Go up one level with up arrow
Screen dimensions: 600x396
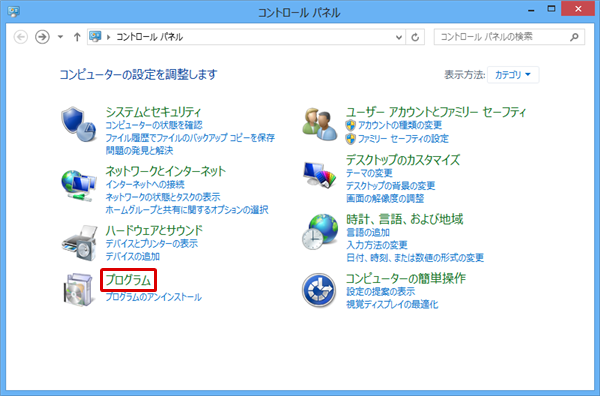[77, 37]
